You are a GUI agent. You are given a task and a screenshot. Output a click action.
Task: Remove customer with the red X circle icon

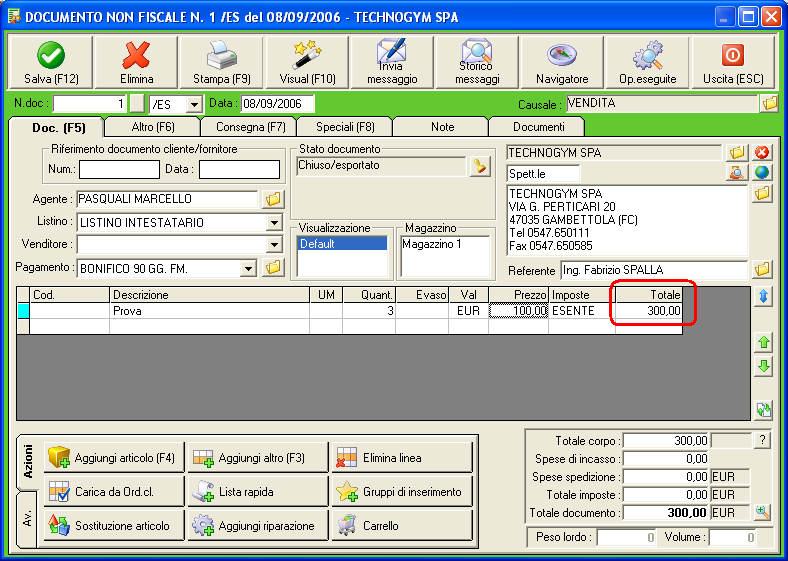[762, 152]
